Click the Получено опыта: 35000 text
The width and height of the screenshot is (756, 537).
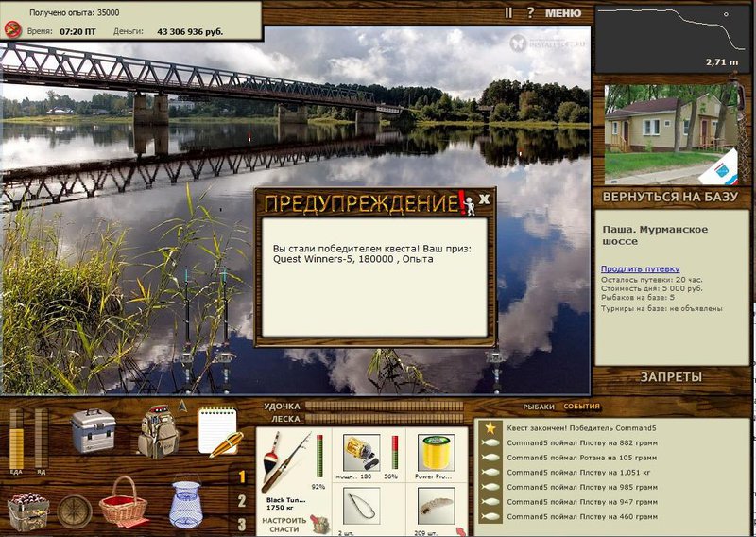[x=75, y=12]
